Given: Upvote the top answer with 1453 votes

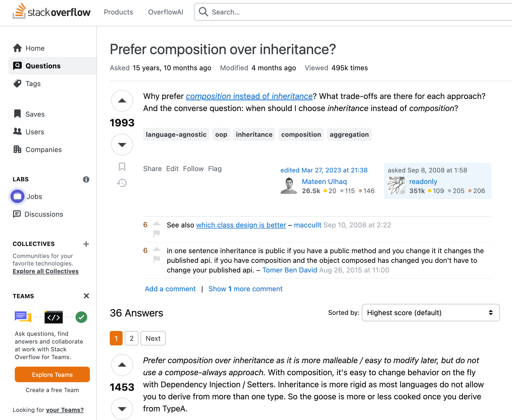Looking at the screenshot, I should click(122, 365).
